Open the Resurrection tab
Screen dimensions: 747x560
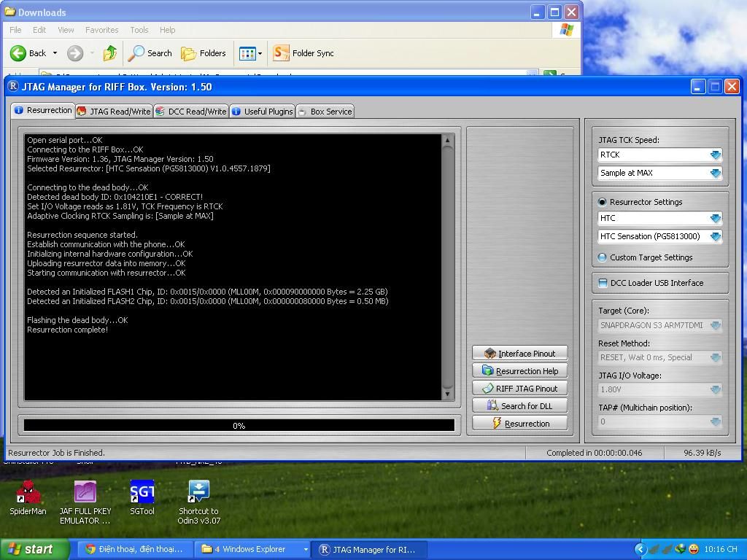[43, 111]
